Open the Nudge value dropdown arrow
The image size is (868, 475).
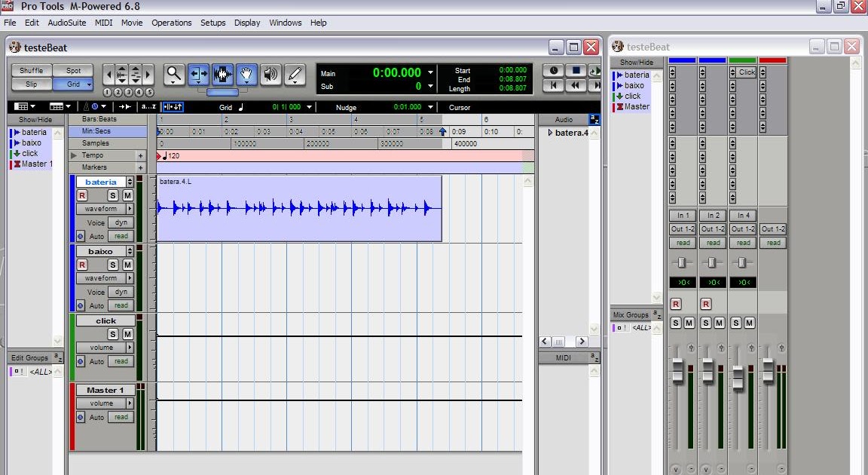click(x=430, y=107)
